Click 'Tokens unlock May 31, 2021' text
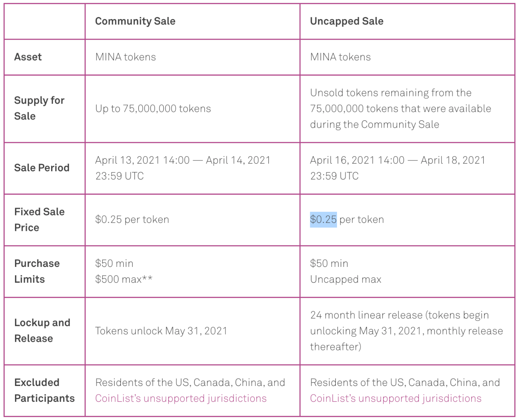 pos(161,331)
